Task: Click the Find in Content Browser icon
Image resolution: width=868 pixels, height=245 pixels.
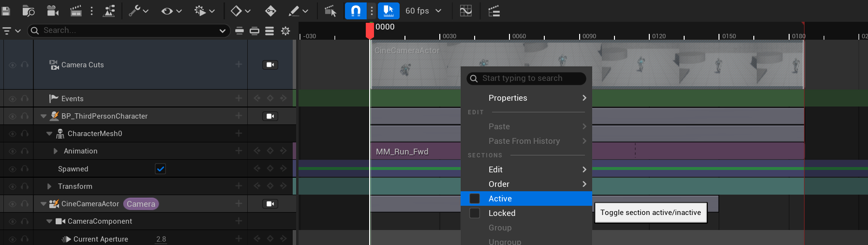Action: pyautogui.click(x=29, y=11)
